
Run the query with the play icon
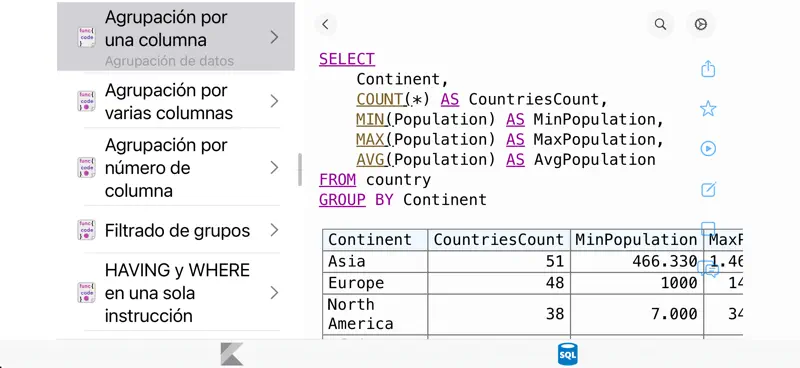(708, 149)
